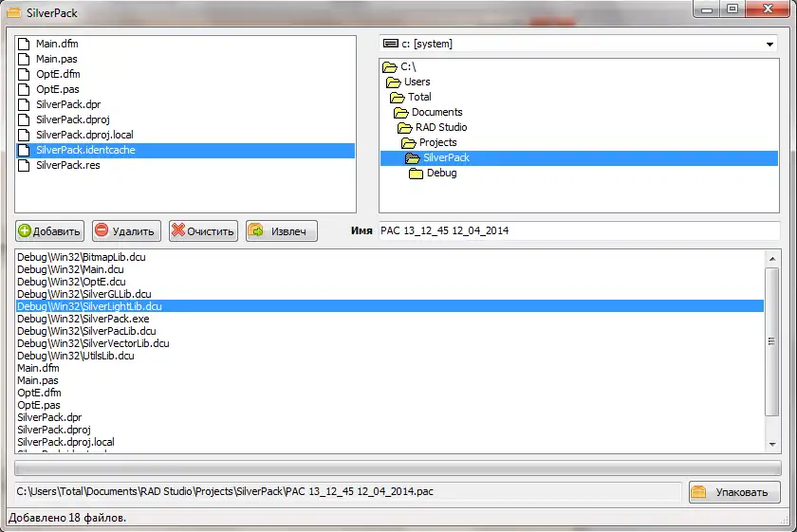Image resolution: width=797 pixels, height=532 pixels.
Task: Click the archive list vertical scrollbar thumb
Action: point(772,342)
